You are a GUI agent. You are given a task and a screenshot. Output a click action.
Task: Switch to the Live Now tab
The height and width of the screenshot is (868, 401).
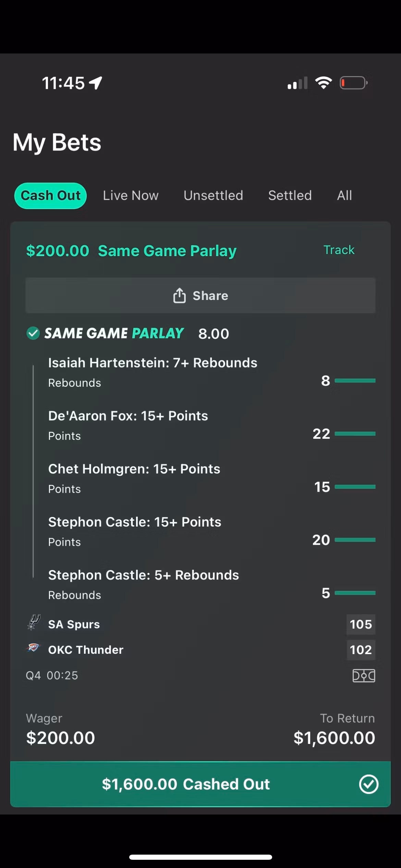(x=131, y=195)
